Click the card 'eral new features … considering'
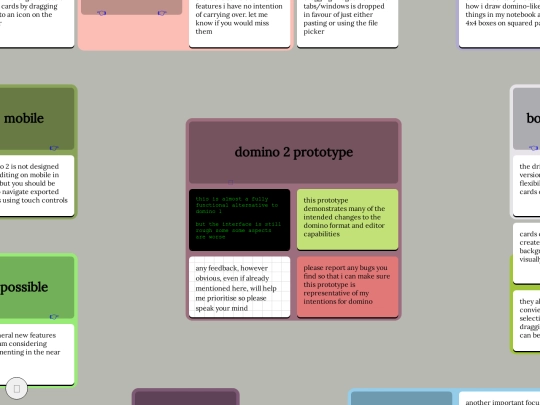The image size is (540, 405). click(x=37, y=354)
